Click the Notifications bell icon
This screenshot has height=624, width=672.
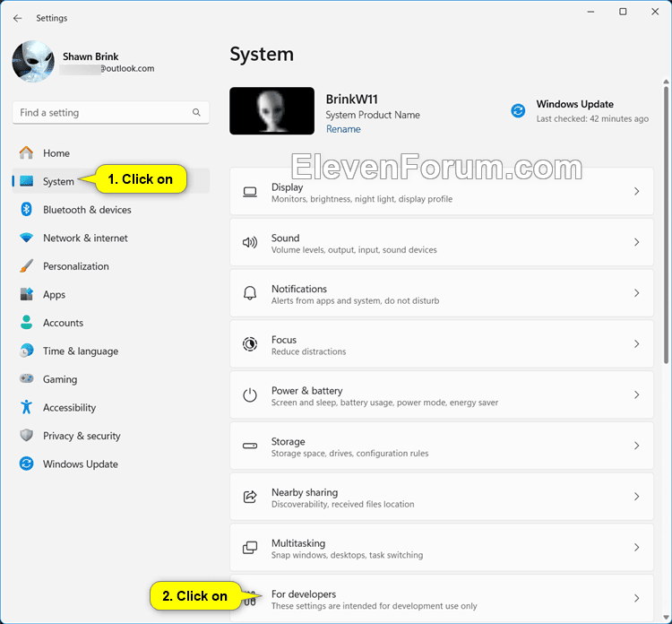click(x=250, y=293)
